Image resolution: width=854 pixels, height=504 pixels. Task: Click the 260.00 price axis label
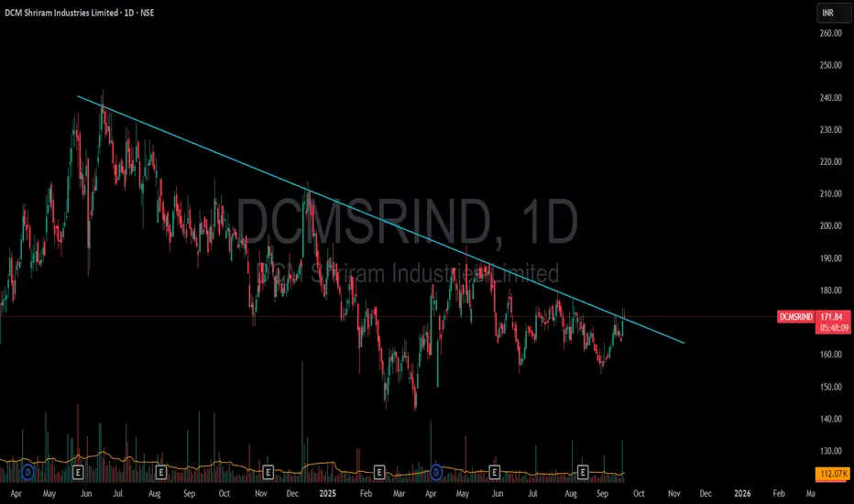pyautogui.click(x=830, y=33)
